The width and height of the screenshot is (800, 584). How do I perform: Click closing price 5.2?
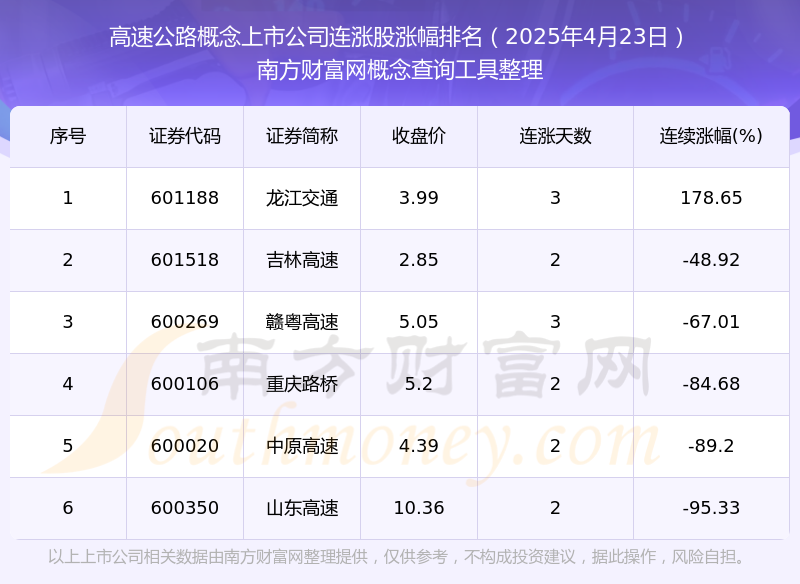(x=419, y=384)
